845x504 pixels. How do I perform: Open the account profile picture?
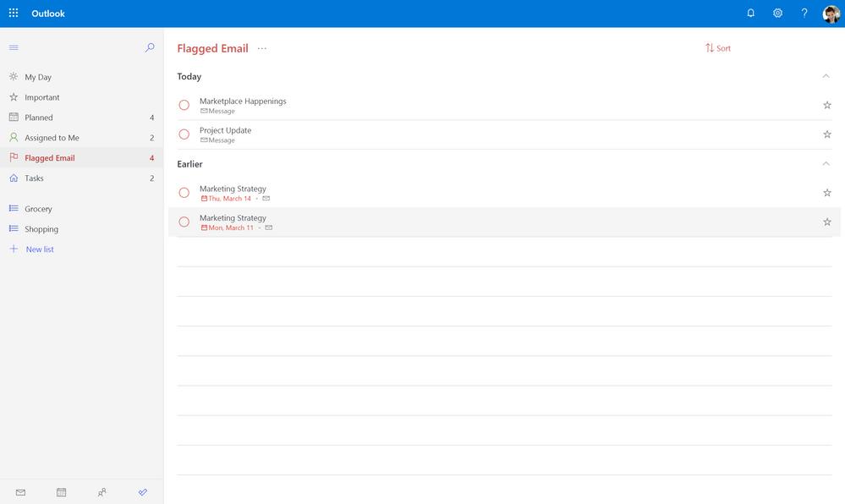(x=831, y=14)
